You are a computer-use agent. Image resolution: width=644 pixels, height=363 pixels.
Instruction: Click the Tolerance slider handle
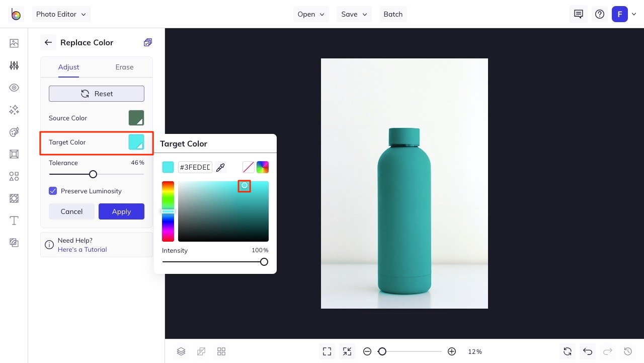tap(93, 174)
